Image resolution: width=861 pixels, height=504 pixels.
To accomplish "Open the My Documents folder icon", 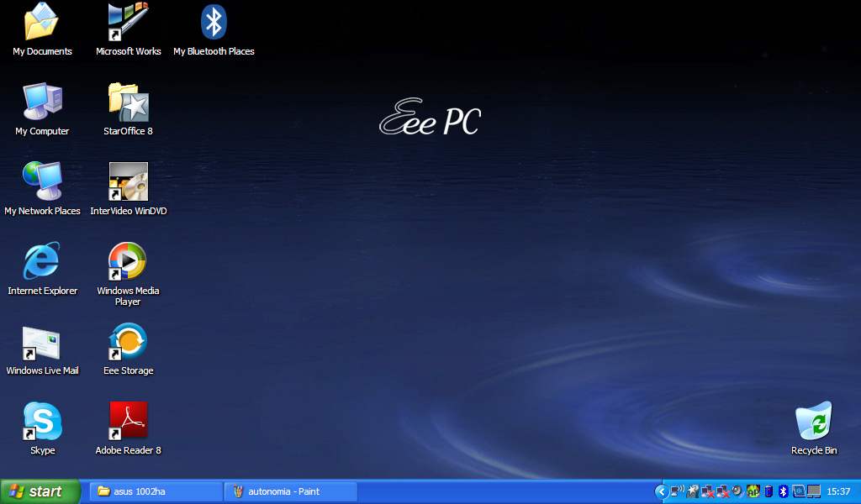I will coord(42,24).
